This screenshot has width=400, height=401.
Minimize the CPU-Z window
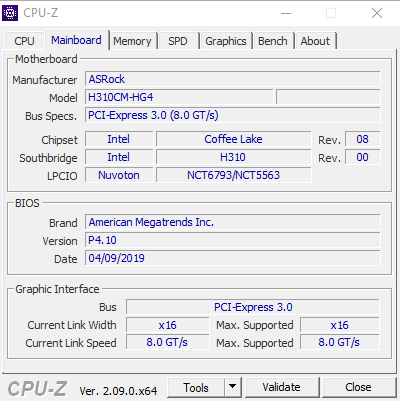[x=286, y=13]
